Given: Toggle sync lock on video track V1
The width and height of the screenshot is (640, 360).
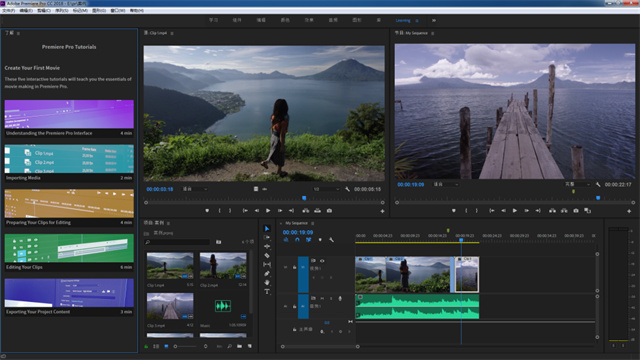Looking at the screenshot, I should click(x=313, y=260).
